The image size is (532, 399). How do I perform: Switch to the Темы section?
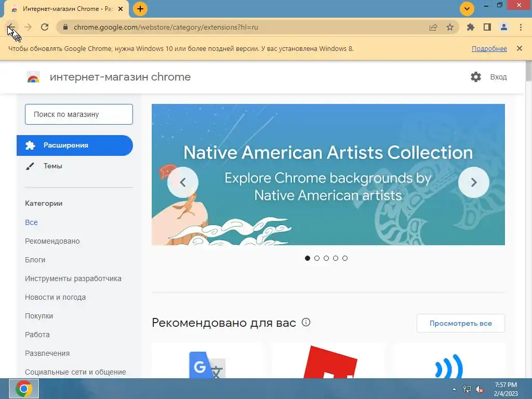tap(53, 166)
